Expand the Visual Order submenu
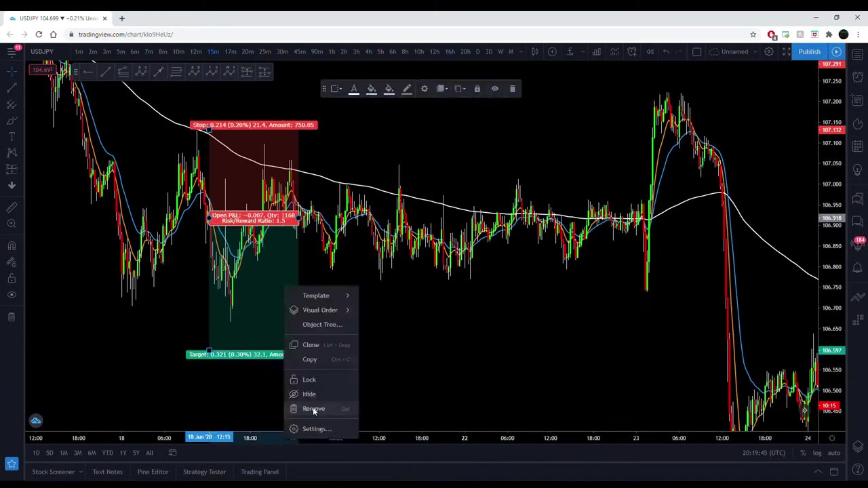This screenshot has height=488, width=868. pyautogui.click(x=321, y=310)
